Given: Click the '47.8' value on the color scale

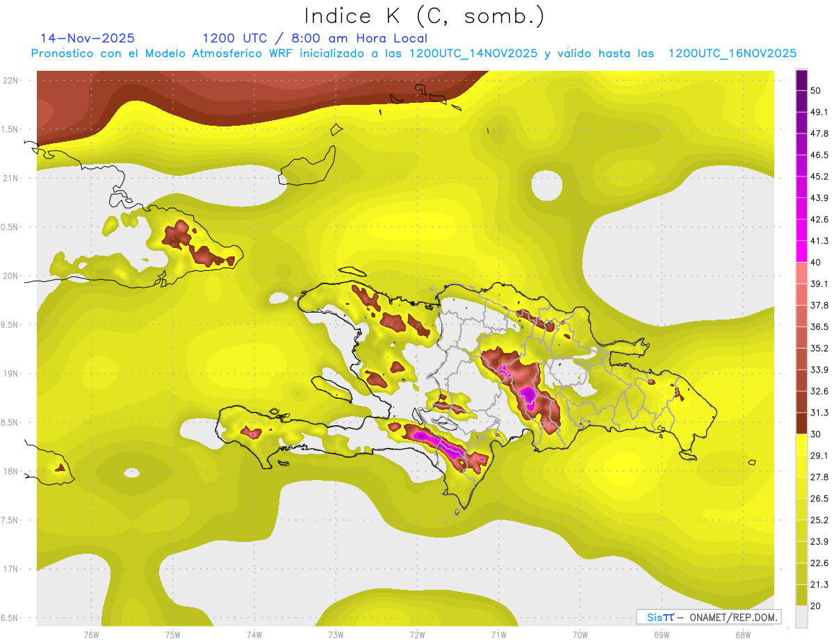Looking at the screenshot, I should click(819, 134).
